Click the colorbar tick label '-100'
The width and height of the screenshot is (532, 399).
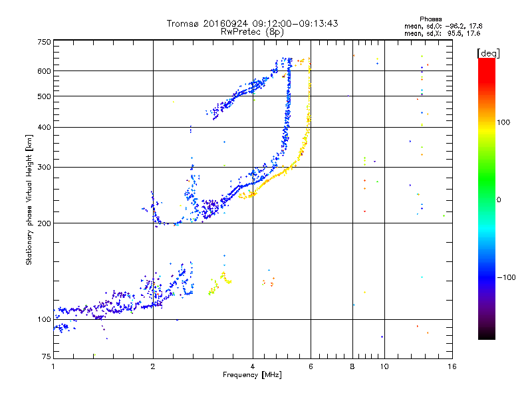click(506, 277)
